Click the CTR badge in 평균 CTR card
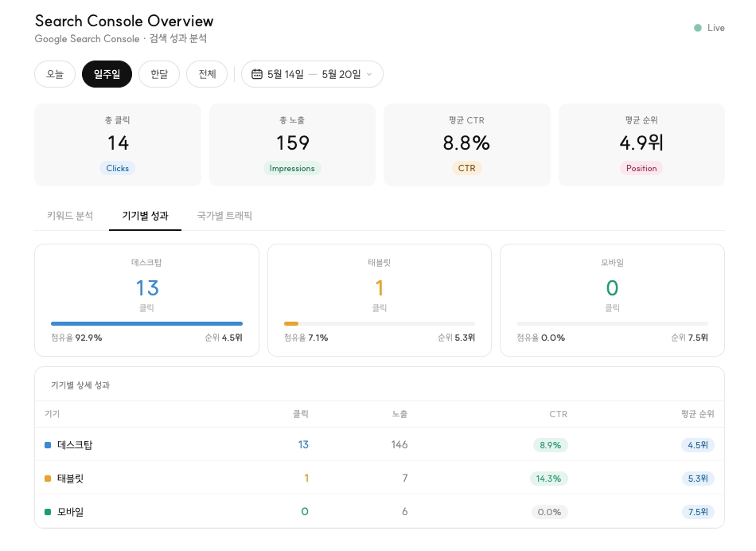Image resolution: width=756 pixels, height=551 pixels. tap(466, 168)
